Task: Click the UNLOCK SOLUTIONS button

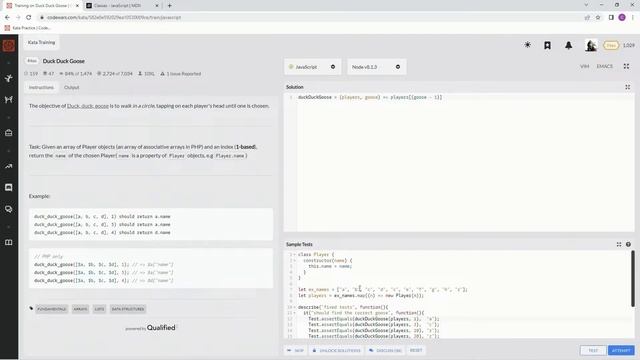Action: pos(337,351)
